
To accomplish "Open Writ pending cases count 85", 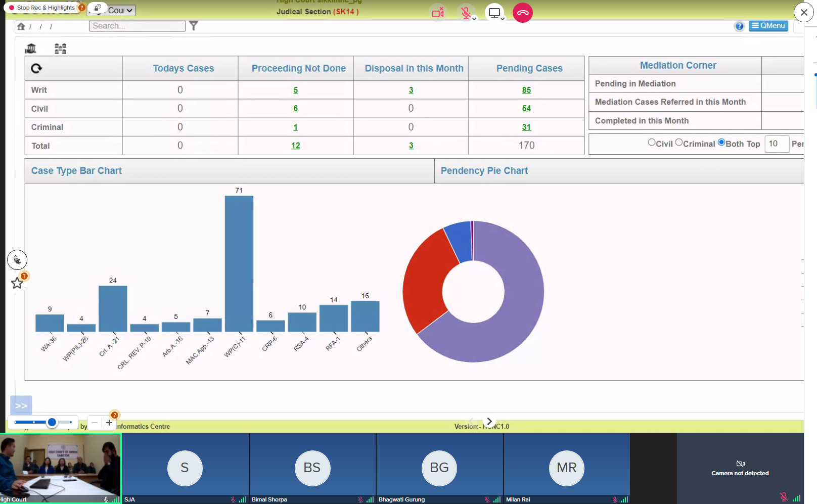I will point(526,90).
